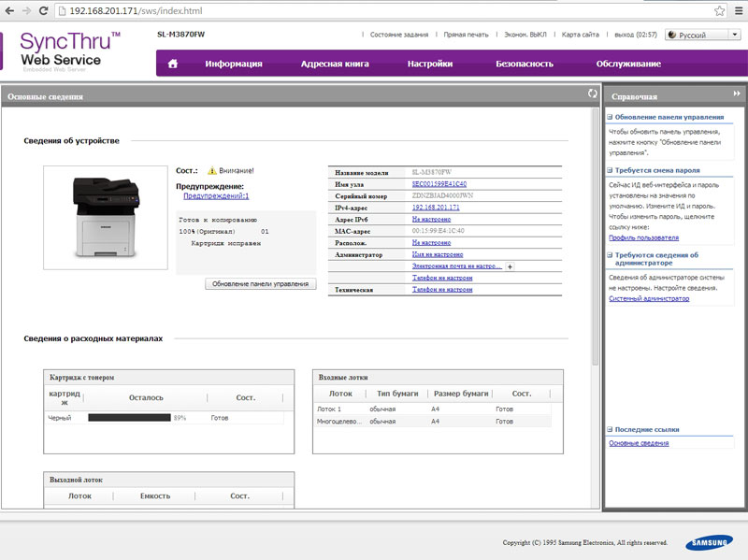The height and width of the screenshot is (560, 748).
Task: Click the yellow warning status icon
Action: pyautogui.click(x=212, y=170)
